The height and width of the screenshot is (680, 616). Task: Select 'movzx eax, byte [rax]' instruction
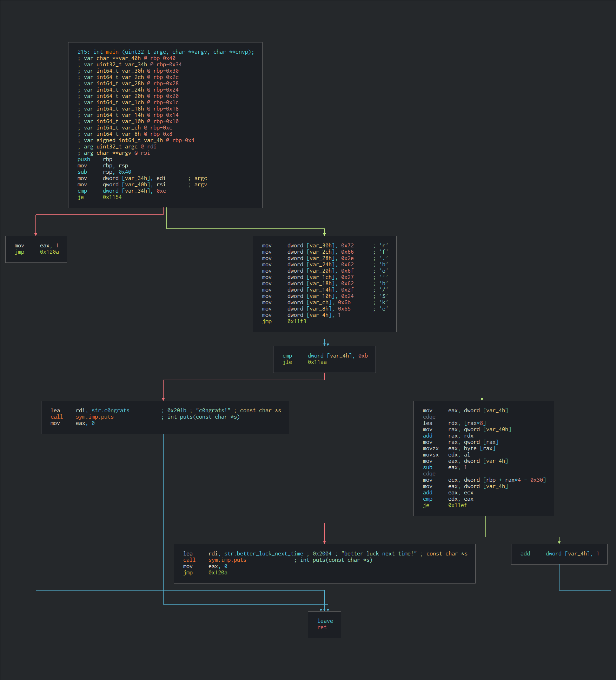point(459,448)
